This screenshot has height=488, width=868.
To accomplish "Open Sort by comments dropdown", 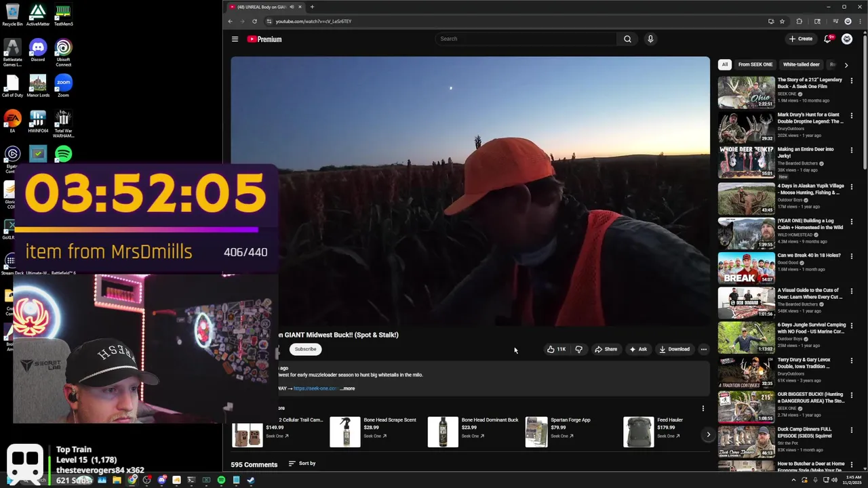I will 302,464.
